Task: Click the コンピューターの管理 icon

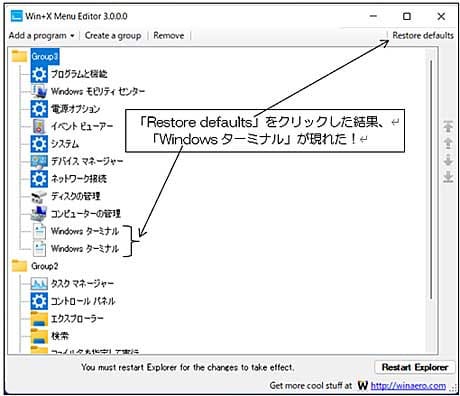Action: click(39, 214)
